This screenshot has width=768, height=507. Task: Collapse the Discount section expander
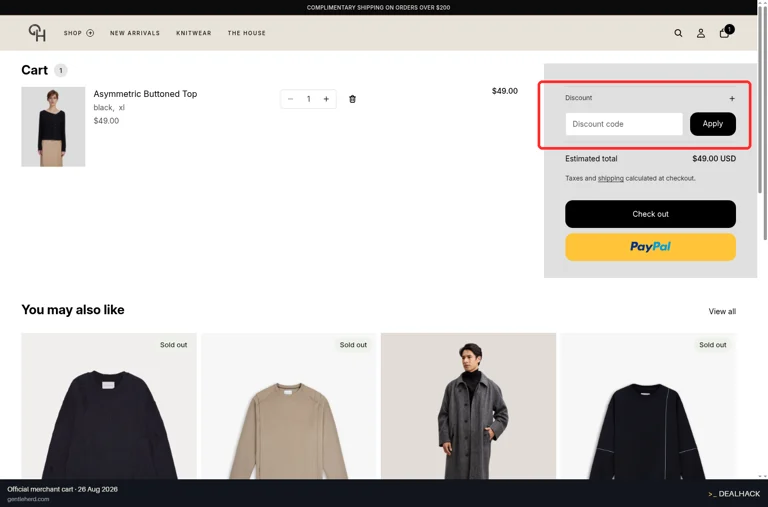point(732,98)
